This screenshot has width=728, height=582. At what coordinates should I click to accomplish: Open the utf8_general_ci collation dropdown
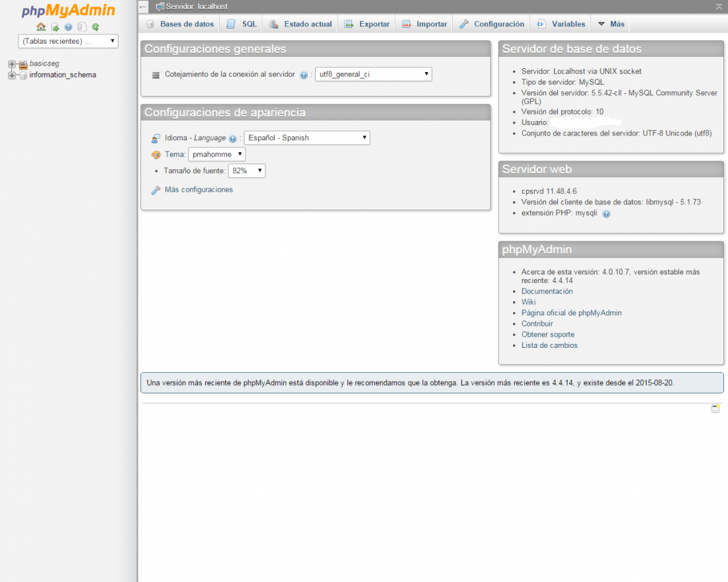373,74
